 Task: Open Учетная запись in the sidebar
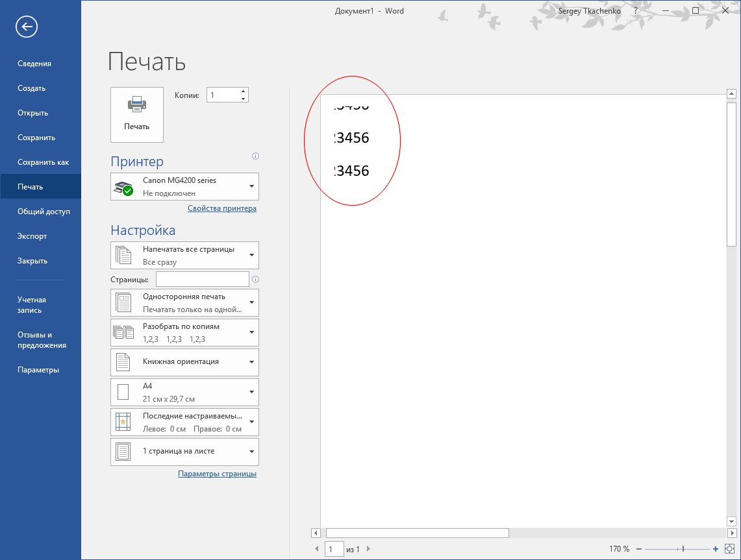click(41, 305)
